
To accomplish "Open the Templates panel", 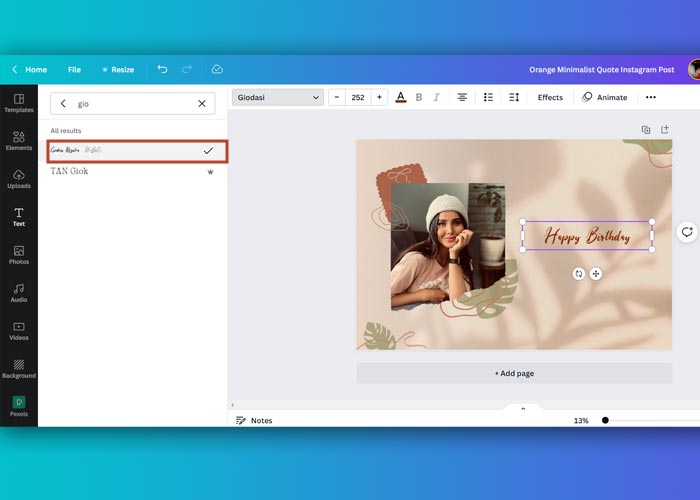I will point(19,103).
